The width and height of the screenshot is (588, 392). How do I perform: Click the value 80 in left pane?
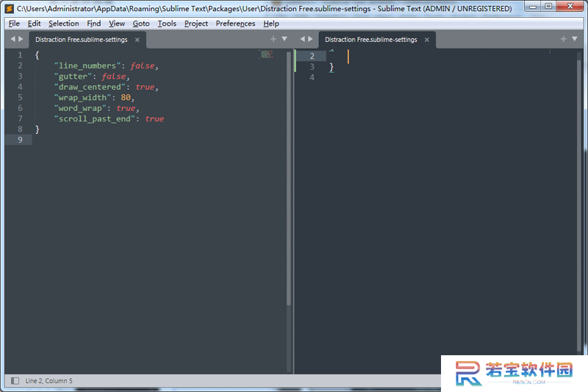(x=126, y=98)
